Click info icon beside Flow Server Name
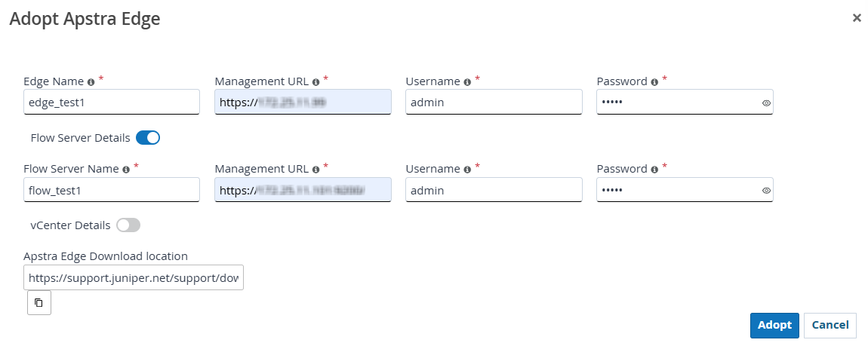The height and width of the screenshot is (349, 868). pyautogui.click(x=125, y=170)
